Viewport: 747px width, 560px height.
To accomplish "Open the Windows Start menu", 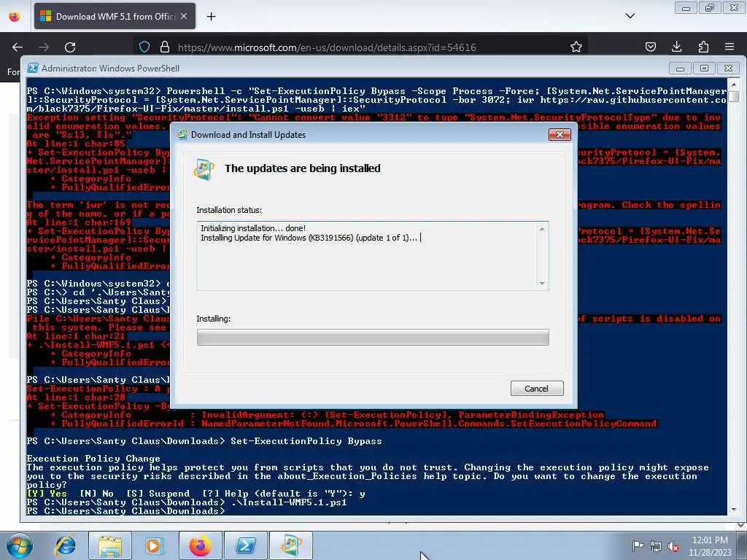I will click(x=19, y=545).
